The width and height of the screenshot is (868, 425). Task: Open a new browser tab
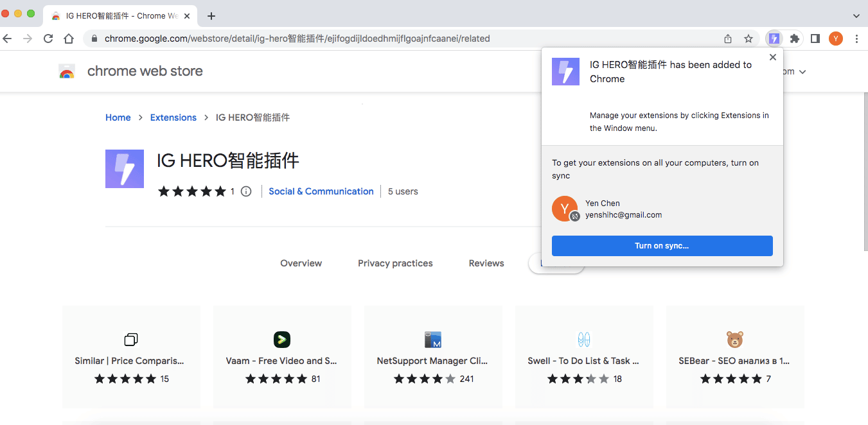tap(211, 16)
